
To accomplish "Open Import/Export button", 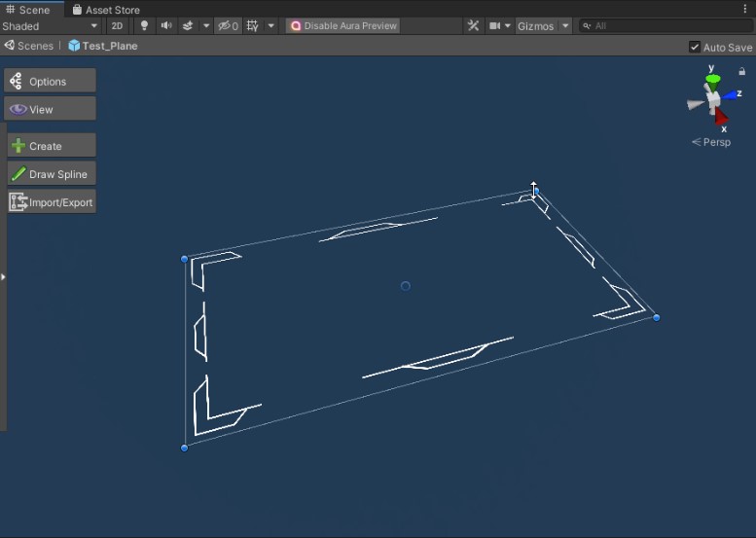I will point(52,202).
